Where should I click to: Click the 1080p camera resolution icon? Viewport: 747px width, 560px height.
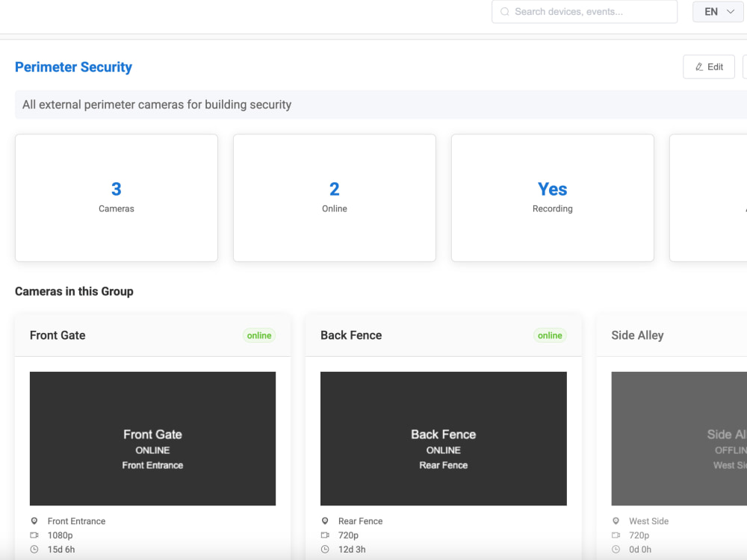[34, 535]
